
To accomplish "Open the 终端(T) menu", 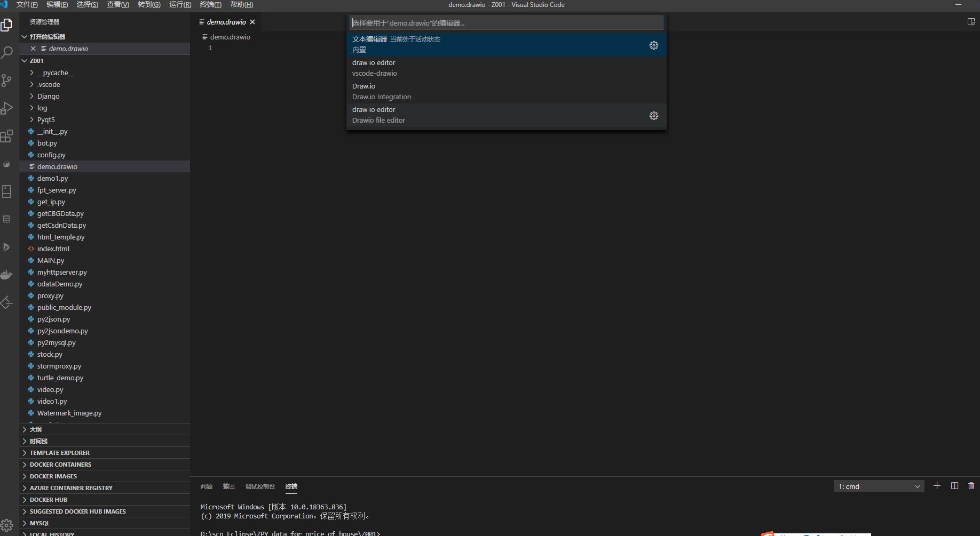I will click(210, 5).
